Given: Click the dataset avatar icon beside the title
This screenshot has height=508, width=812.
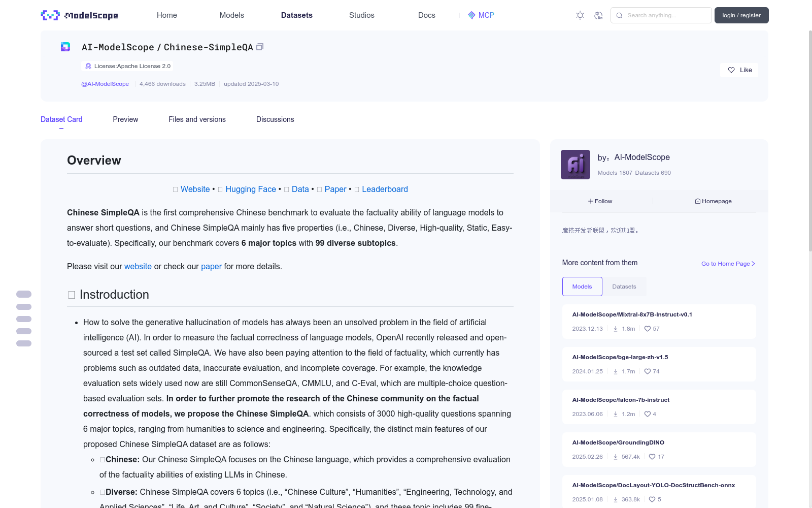Looking at the screenshot, I should [65, 47].
